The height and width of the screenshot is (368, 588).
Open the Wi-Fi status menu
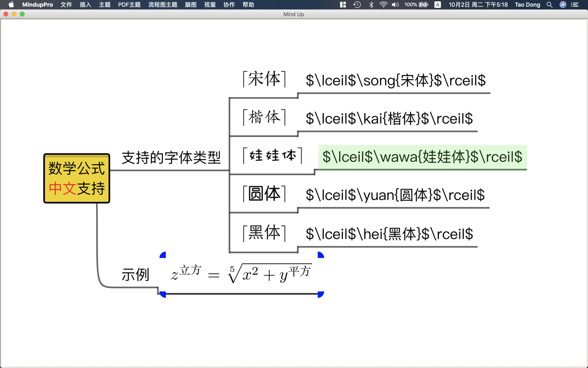pos(383,5)
